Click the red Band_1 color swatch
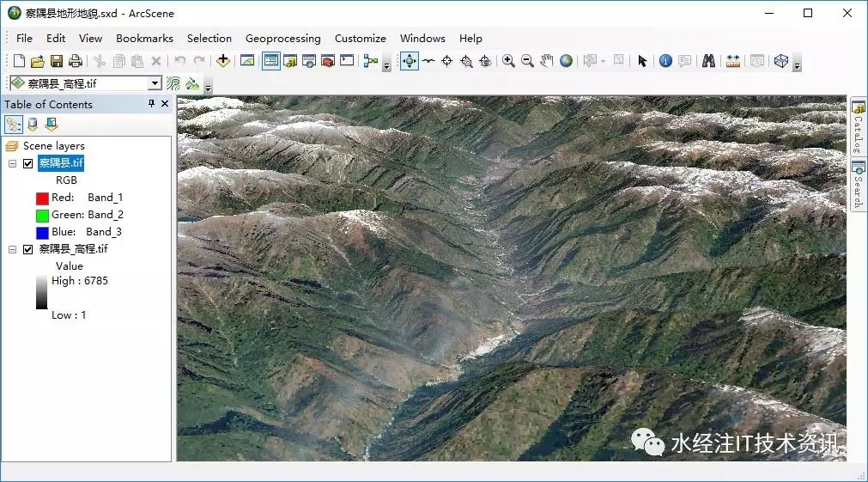The height and width of the screenshot is (482, 868). (42, 198)
